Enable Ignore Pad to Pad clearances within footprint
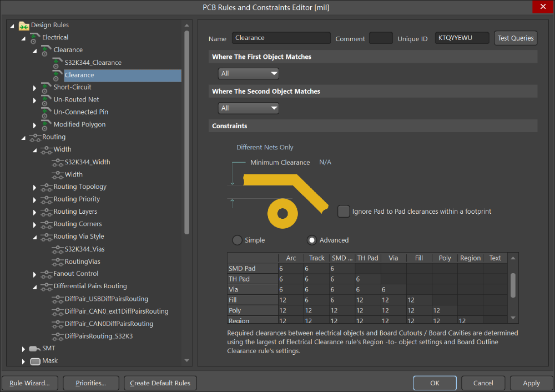This screenshot has width=555, height=392. (344, 211)
